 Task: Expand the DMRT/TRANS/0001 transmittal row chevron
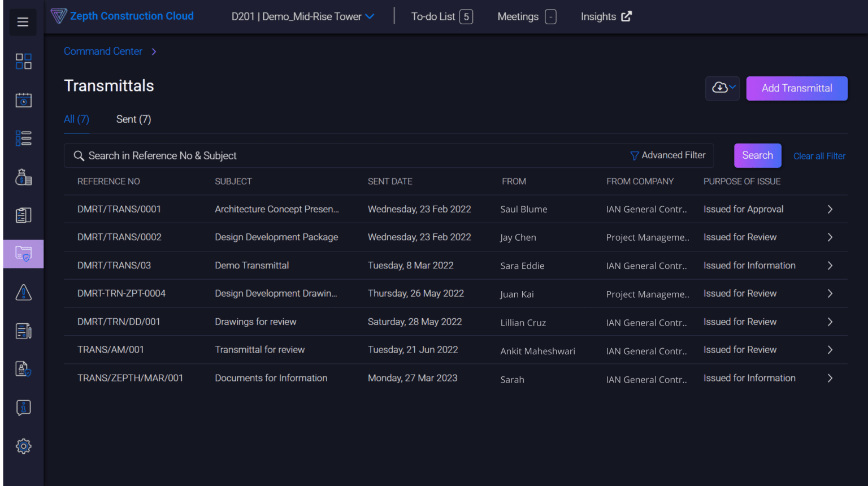coord(830,209)
